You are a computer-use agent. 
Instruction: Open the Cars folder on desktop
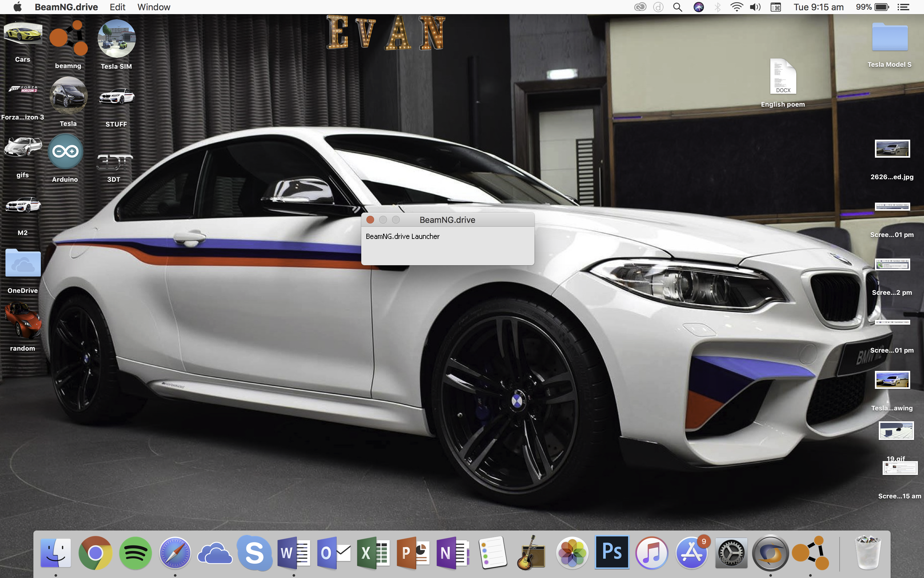(x=23, y=34)
